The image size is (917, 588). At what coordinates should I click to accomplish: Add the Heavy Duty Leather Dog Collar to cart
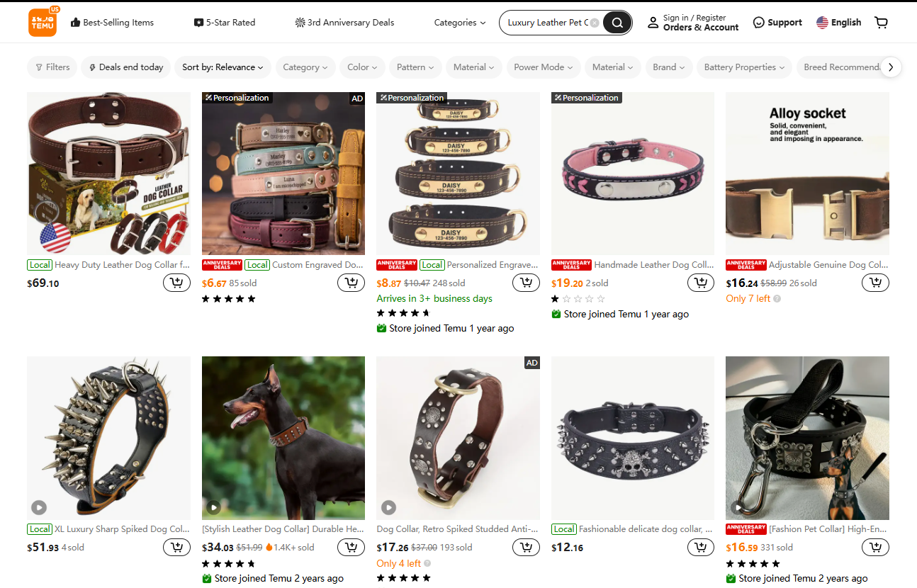pos(176,282)
